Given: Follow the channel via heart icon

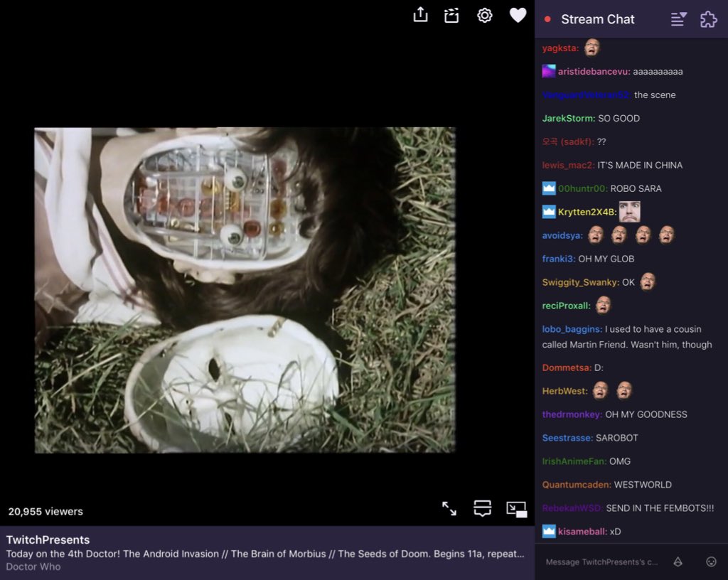Looking at the screenshot, I should click(518, 15).
